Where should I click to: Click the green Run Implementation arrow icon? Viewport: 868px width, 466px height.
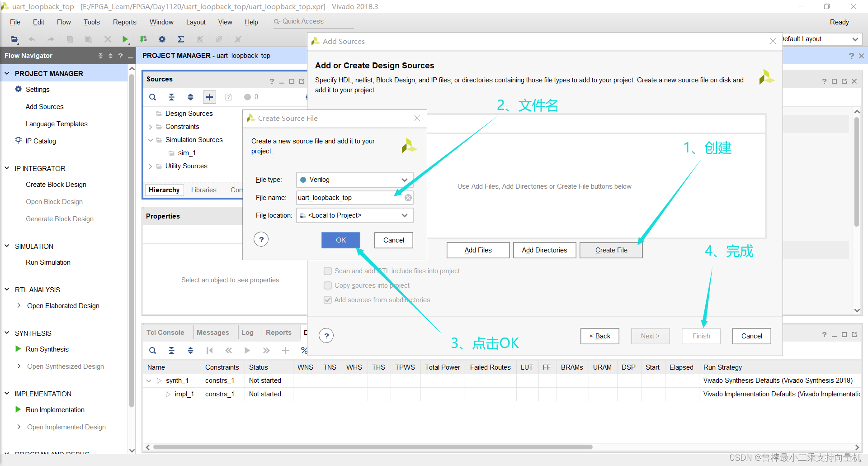[18, 409]
